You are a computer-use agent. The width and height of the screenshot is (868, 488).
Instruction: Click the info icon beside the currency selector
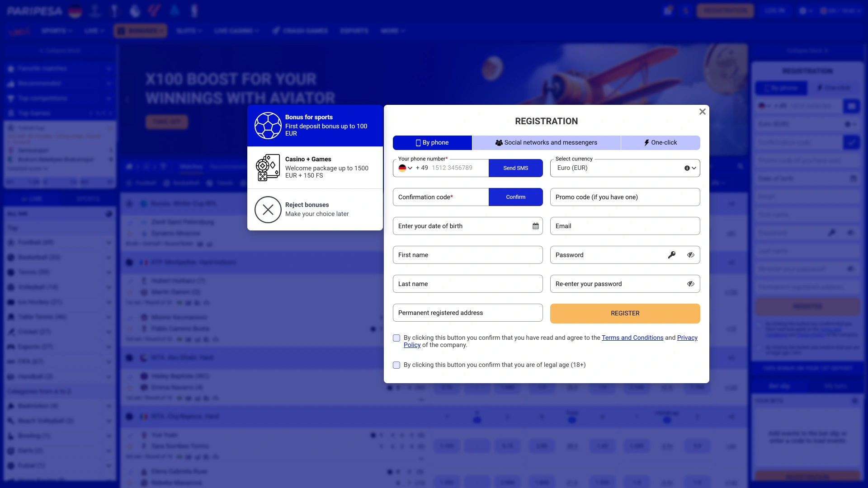(687, 168)
